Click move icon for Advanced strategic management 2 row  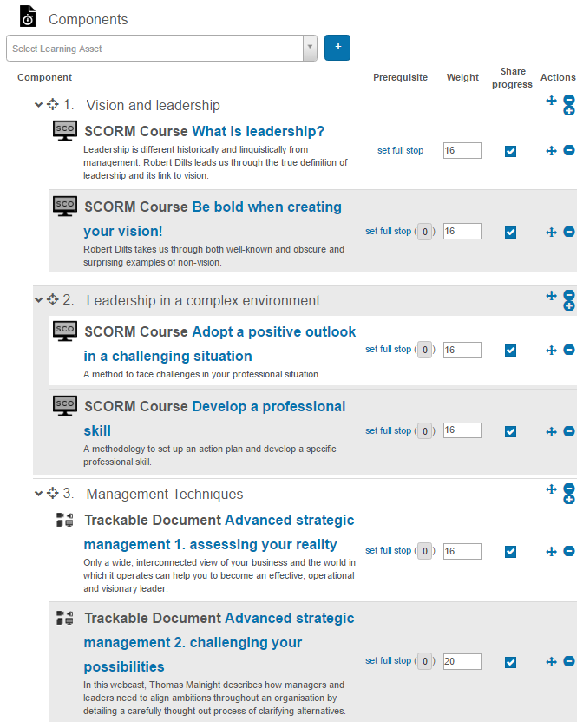click(551, 661)
